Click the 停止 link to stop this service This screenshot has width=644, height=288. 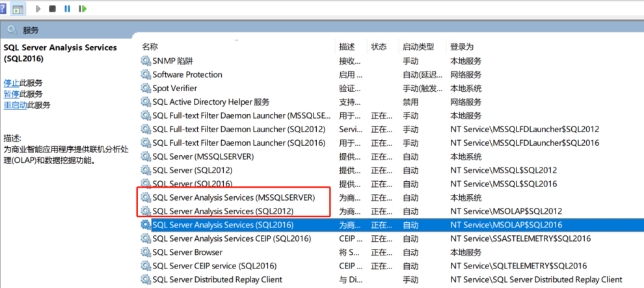12,83
